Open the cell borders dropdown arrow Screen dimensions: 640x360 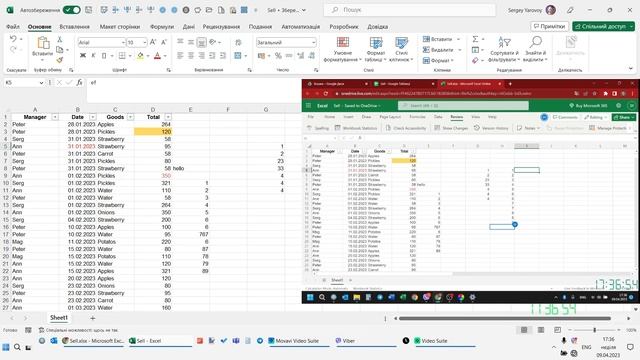pos(130,56)
